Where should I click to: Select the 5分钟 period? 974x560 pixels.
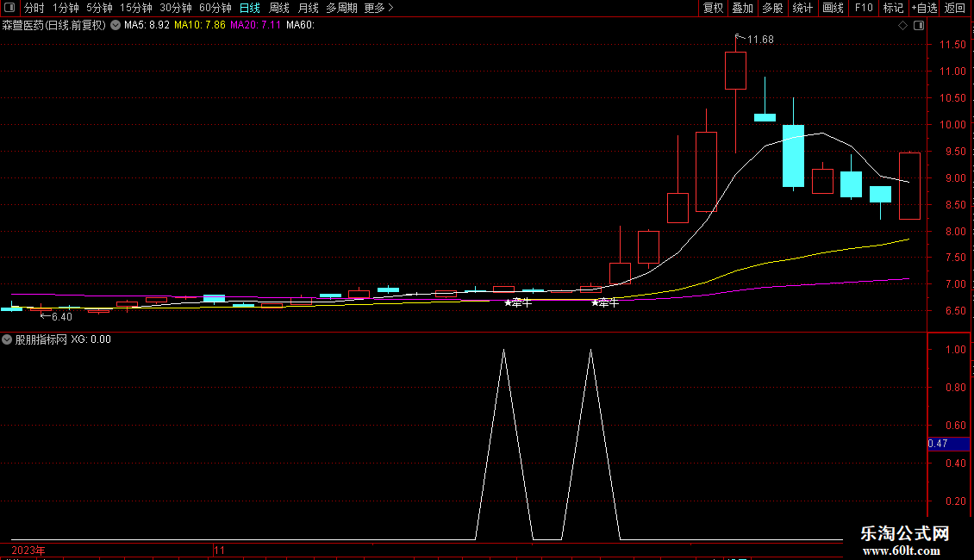99,8
